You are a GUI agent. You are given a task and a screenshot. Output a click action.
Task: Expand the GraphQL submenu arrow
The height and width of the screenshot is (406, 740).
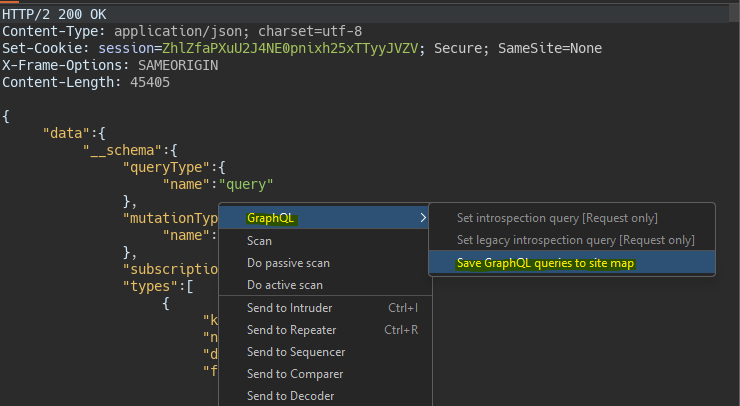[x=422, y=218]
